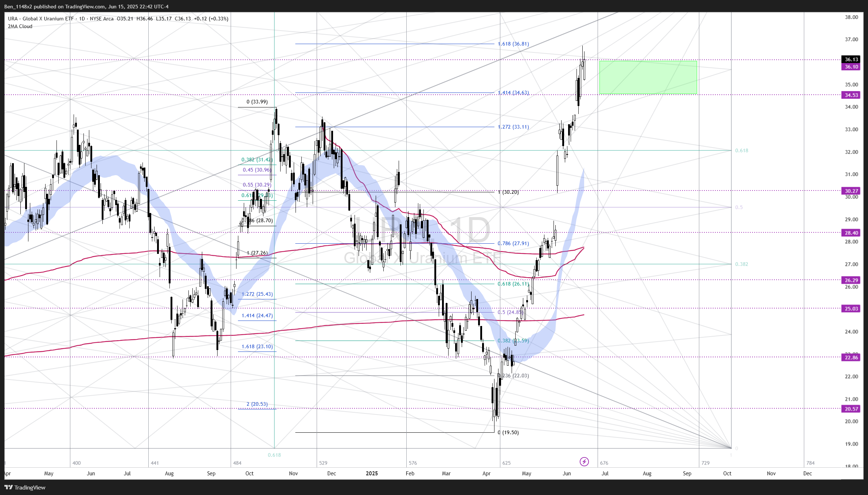
Task: Click the purple 34.53 price axis tag
Action: click(851, 95)
